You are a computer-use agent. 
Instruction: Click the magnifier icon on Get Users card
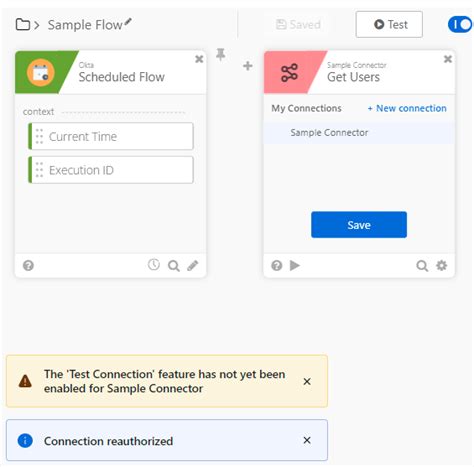[422, 266]
